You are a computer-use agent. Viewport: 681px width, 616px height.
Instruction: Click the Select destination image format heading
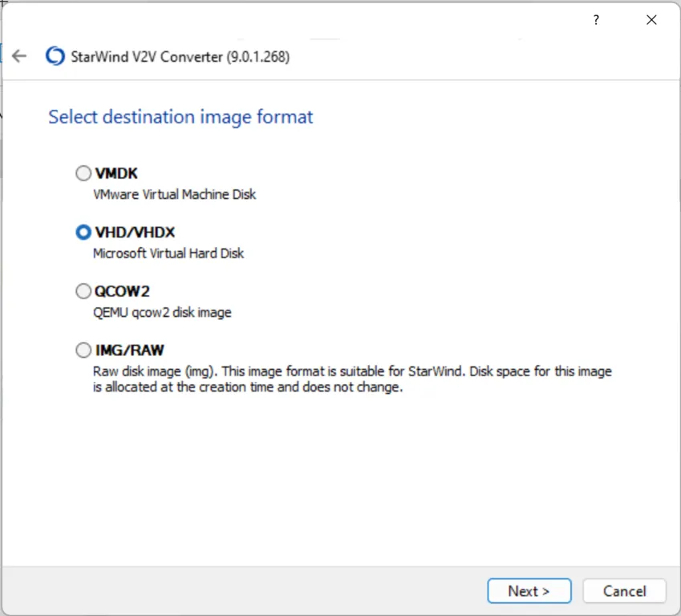tap(180, 117)
